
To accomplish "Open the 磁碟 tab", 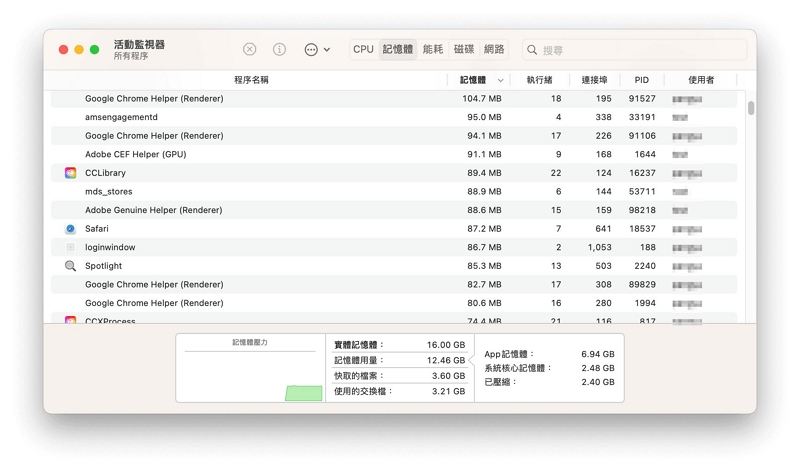I will 464,49.
